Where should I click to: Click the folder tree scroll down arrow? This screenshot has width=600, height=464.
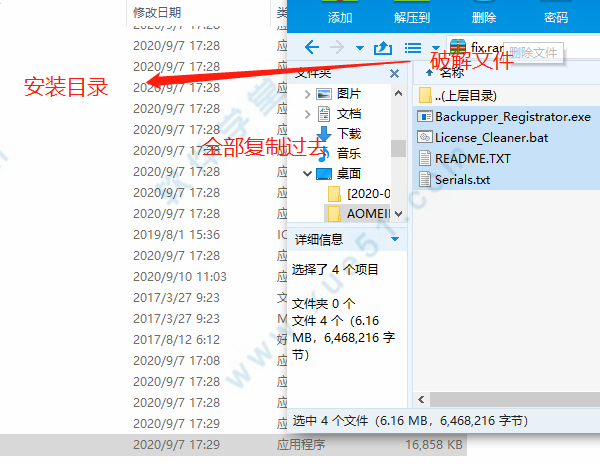click(398, 214)
